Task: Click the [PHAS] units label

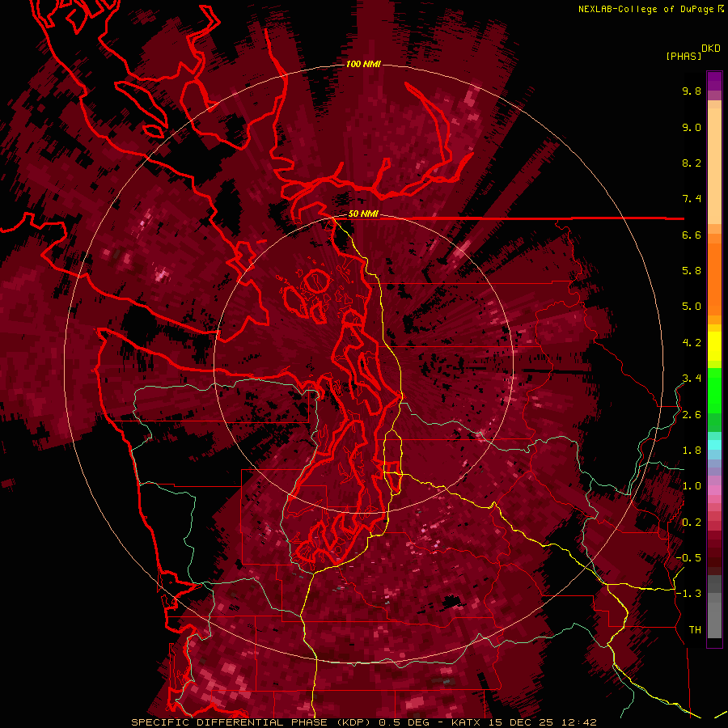Action: coord(684,56)
